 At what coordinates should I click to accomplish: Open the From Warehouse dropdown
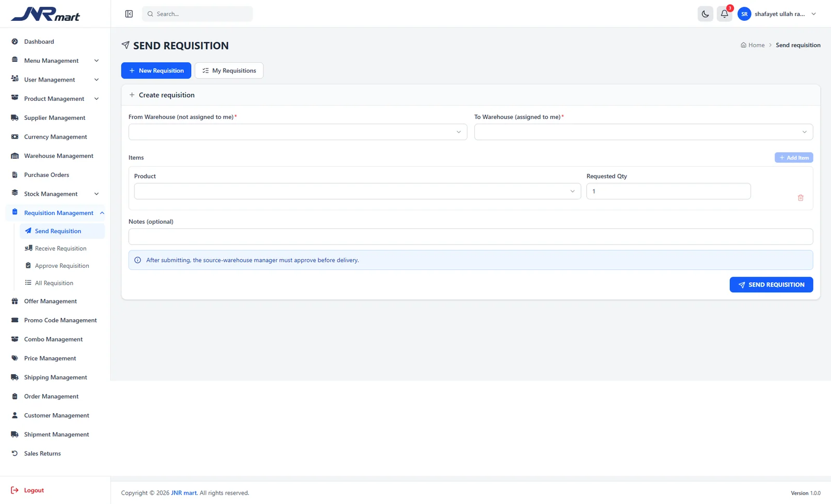298,132
